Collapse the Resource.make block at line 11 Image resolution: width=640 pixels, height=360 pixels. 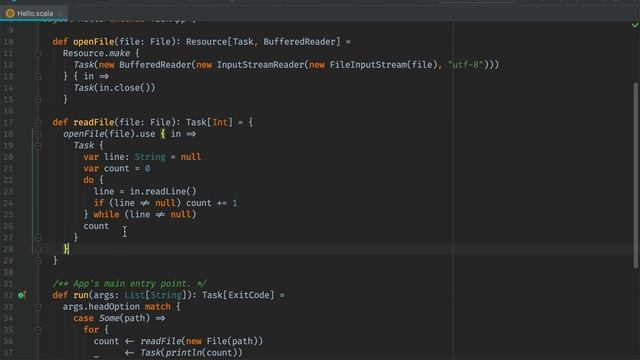38,53
